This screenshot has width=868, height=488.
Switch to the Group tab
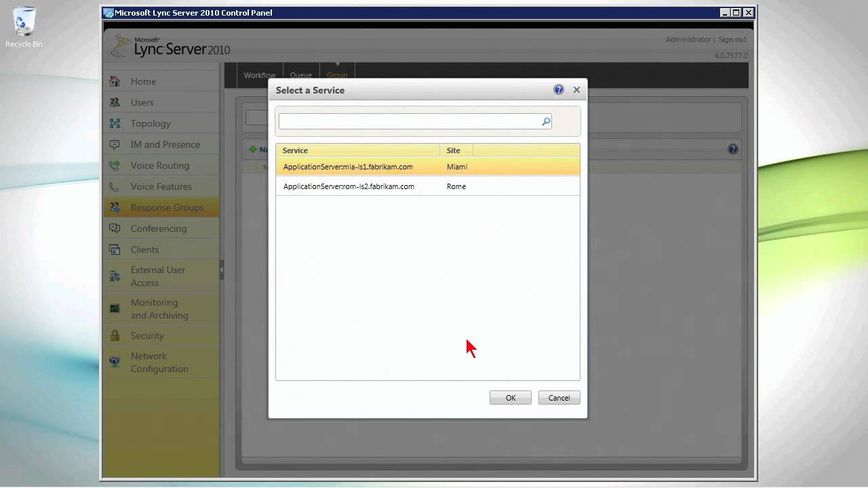click(337, 75)
